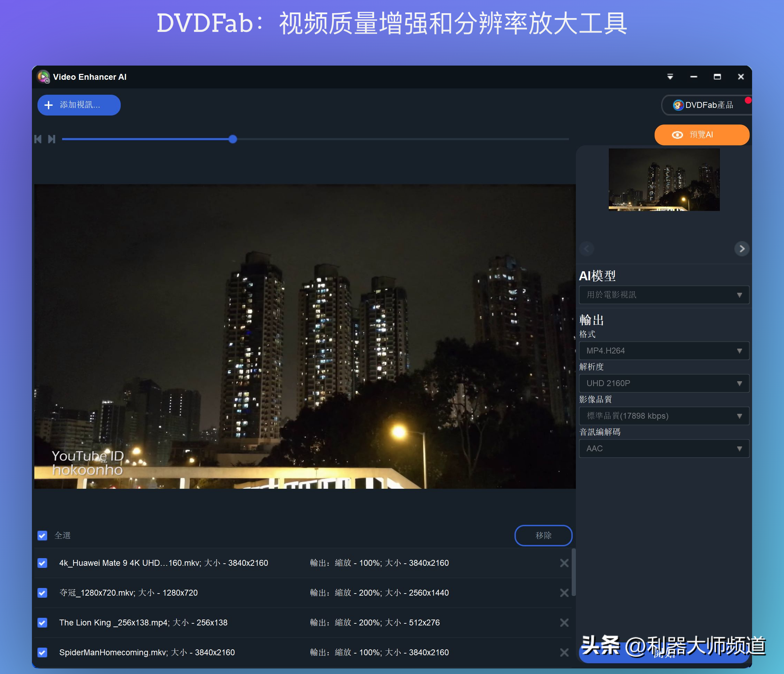The image size is (784, 674).
Task: Click the main video preview area
Action: point(305,336)
